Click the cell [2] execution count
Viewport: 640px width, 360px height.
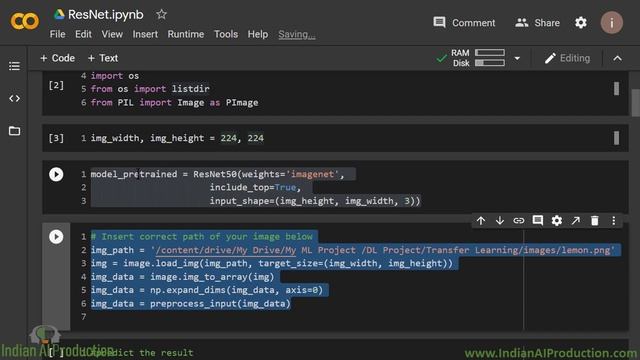click(x=56, y=85)
